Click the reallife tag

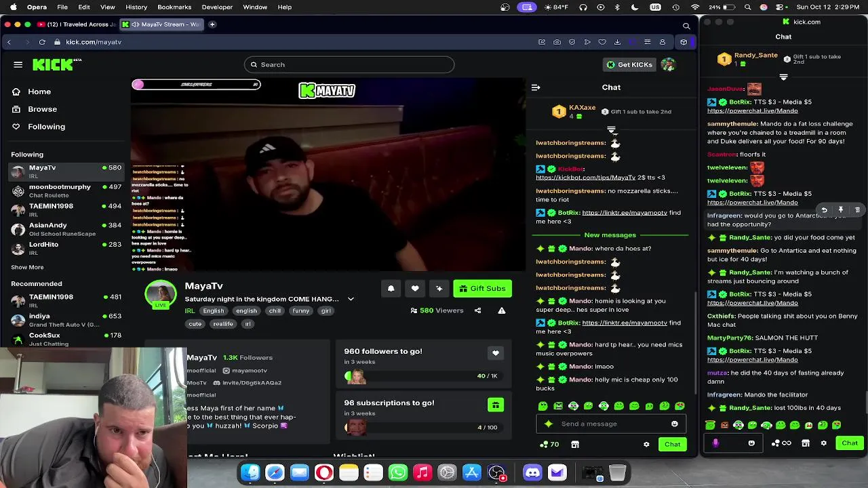pyautogui.click(x=223, y=324)
